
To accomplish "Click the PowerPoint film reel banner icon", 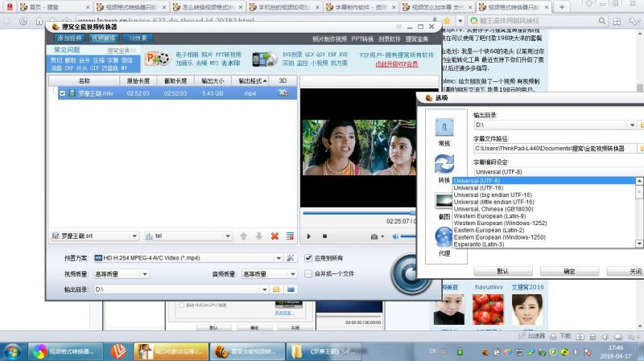I will point(158,59).
